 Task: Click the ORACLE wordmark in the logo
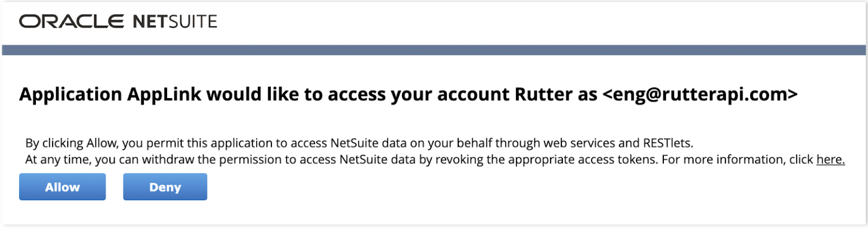pyautogui.click(x=72, y=22)
